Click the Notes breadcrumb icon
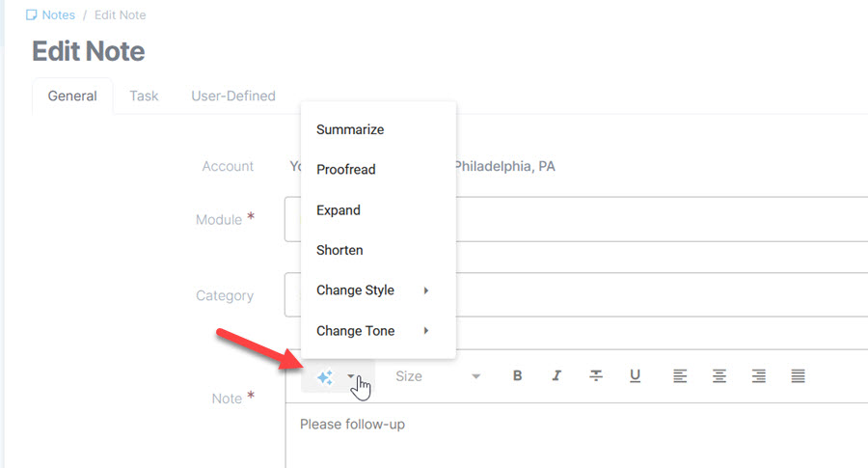 pyautogui.click(x=32, y=15)
